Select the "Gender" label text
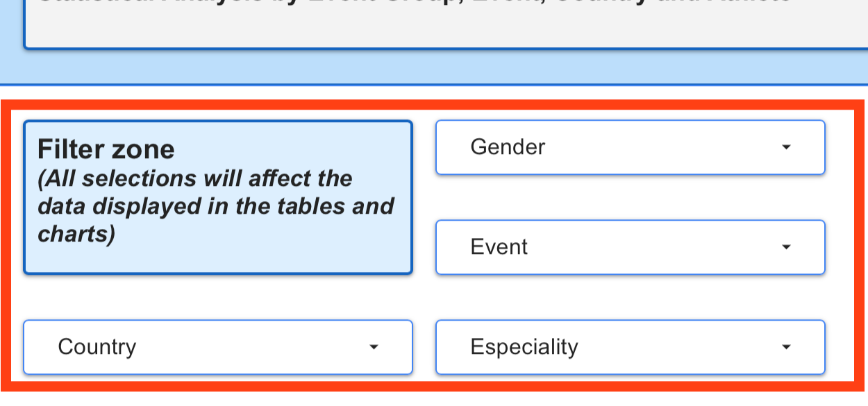This screenshot has width=868, height=406. tap(508, 147)
